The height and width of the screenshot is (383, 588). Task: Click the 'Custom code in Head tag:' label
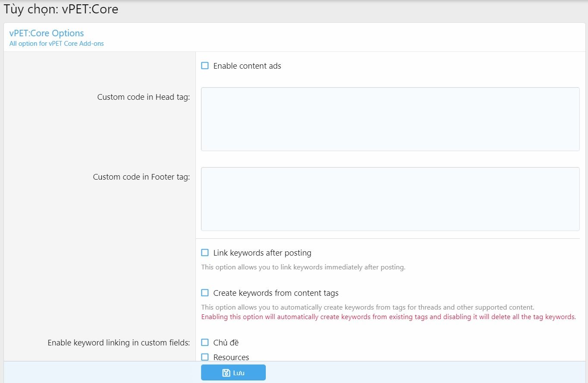(143, 97)
